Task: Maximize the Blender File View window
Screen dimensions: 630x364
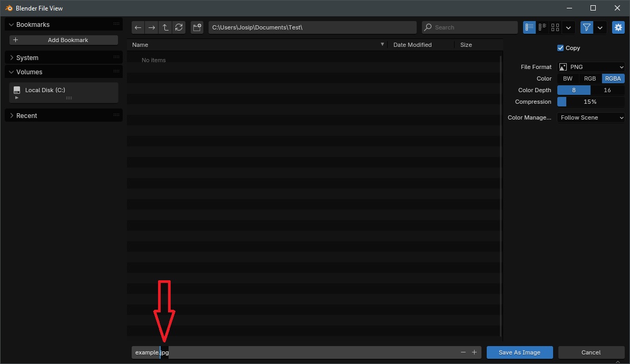Action: point(593,8)
